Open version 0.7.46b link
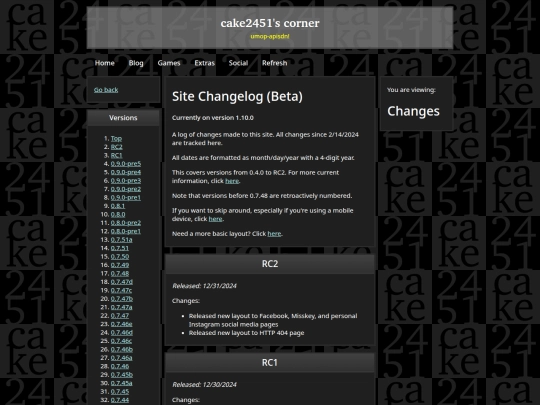The image size is (540, 405). (x=122, y=350)
